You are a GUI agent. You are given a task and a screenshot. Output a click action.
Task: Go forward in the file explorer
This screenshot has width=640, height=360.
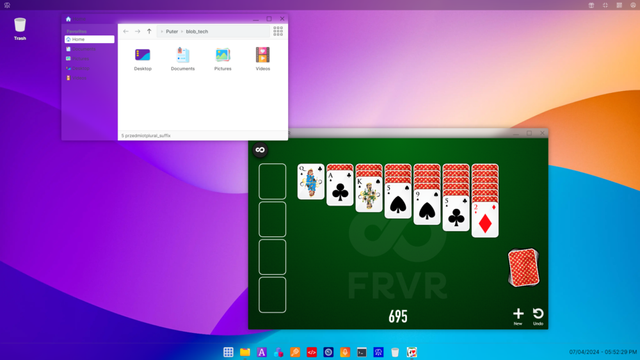tap(138, 31)
